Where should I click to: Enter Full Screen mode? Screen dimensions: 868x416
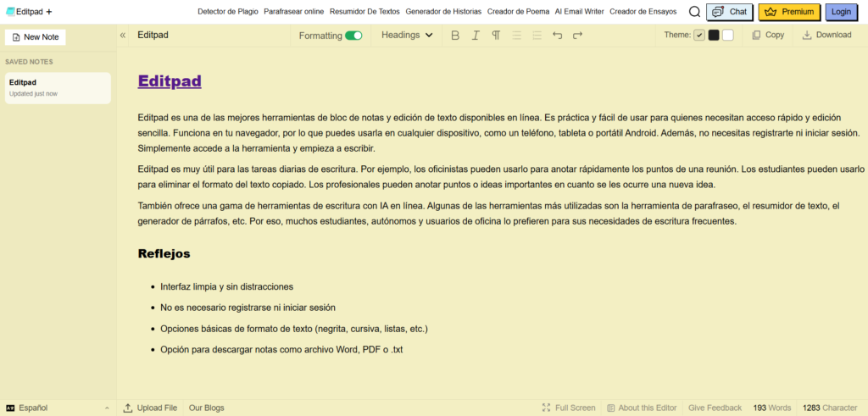coord(569,408)
